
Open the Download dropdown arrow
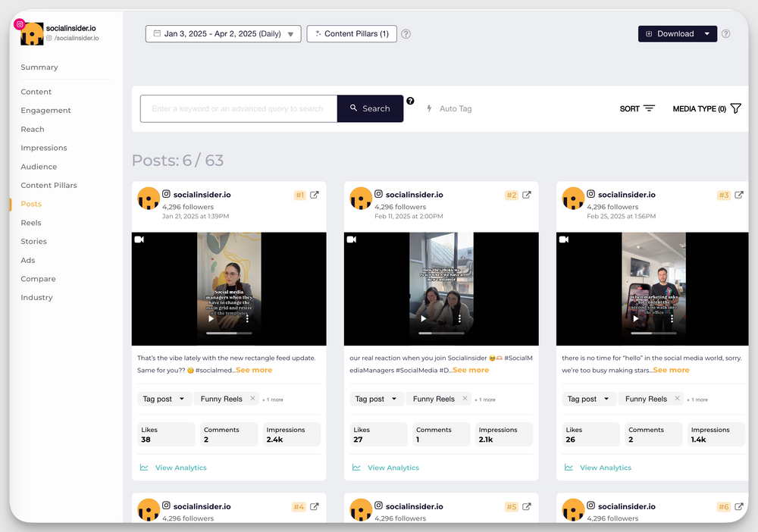(708, 33)
